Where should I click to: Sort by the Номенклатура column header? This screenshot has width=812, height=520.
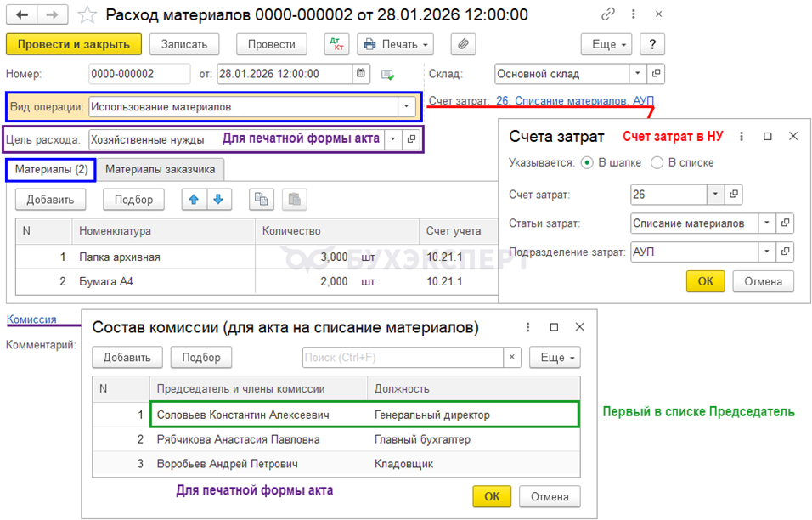pyautogui.click(x=164, y=231)
